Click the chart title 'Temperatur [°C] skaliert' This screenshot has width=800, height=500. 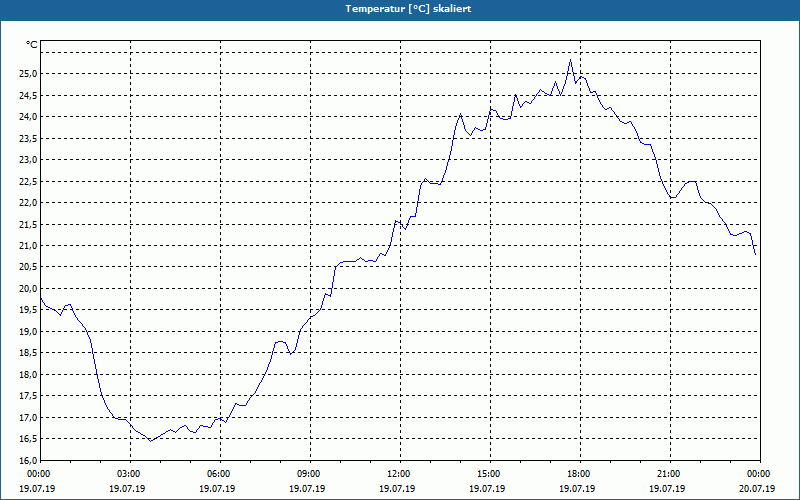[408, 9]
